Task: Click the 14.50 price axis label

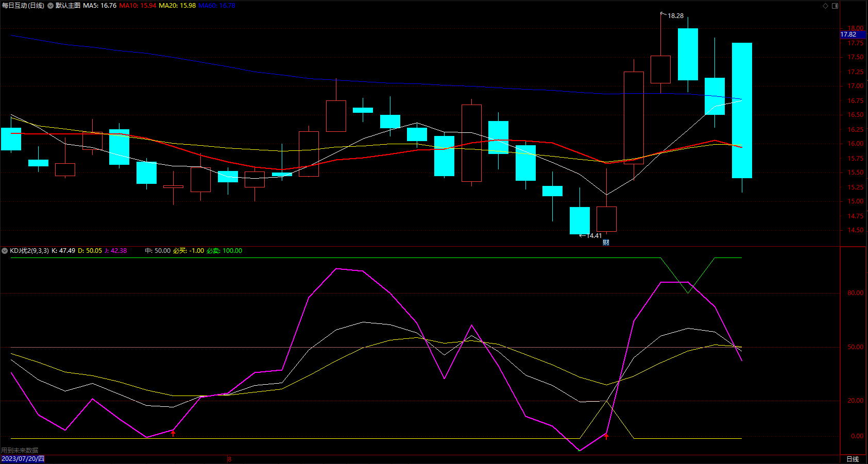Action: coord(856,230)
